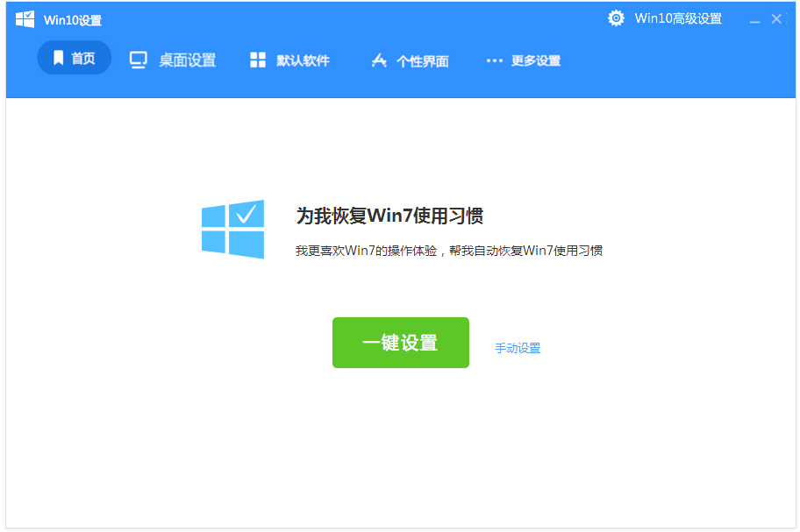Click the grid icon next to 默认软件
Screen dimensions: 800x532
click(258, 60)
